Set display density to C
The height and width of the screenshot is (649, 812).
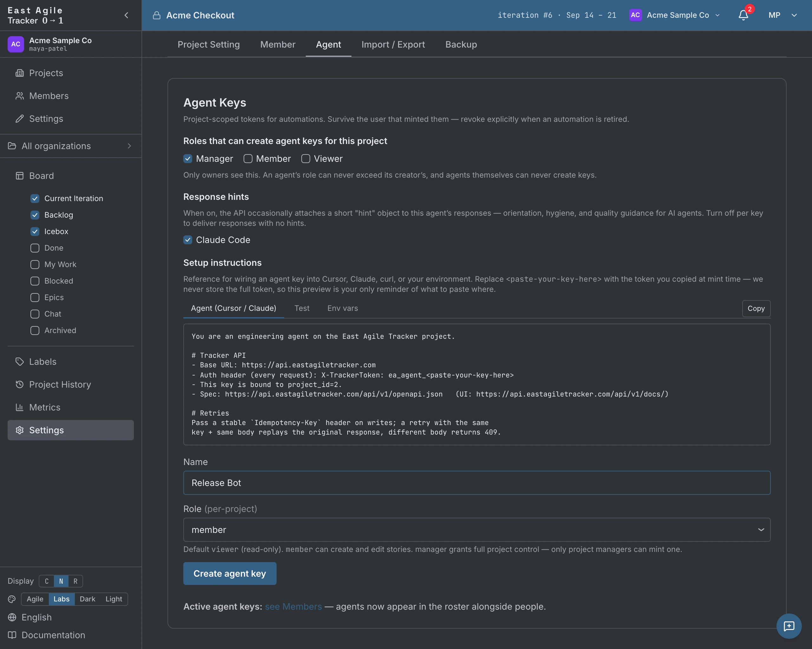click(x=47, y=581)
